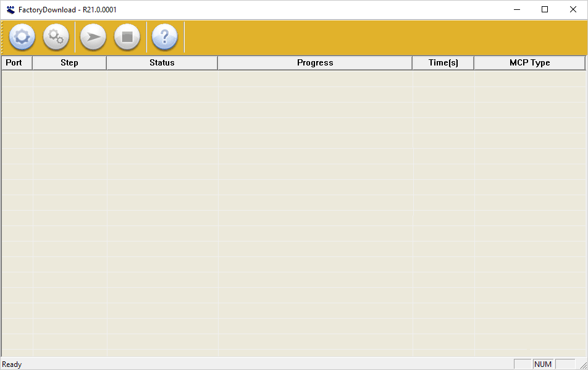Click the window title FactoryDownload - R21.0.0001
Screen dimensions: 588x370
click(x=67, y=10)
